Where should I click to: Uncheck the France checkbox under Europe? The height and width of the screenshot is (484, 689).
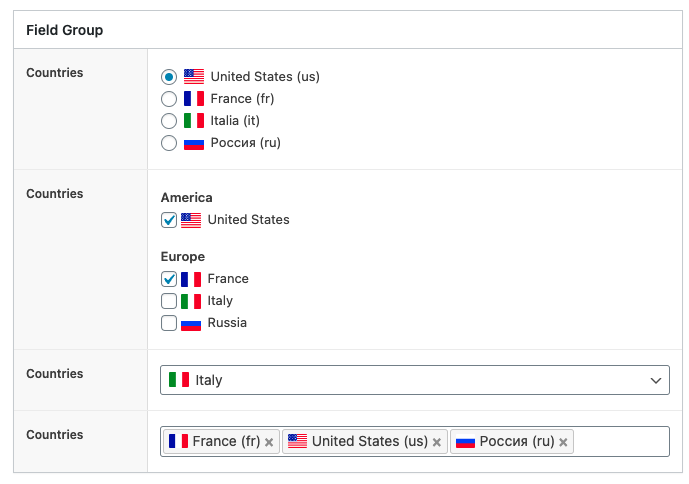169,279
